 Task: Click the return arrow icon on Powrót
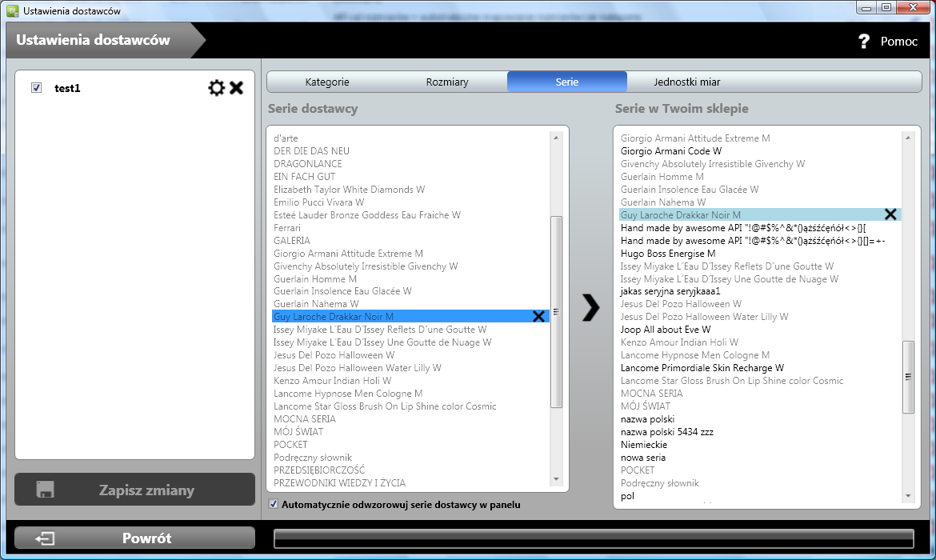pos(45,538)
